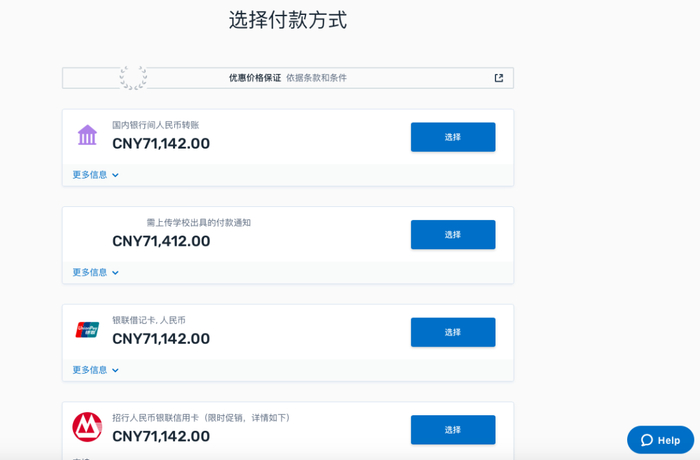Click the bank building icon for domestic transfer
700x460 pixels.
87,135
